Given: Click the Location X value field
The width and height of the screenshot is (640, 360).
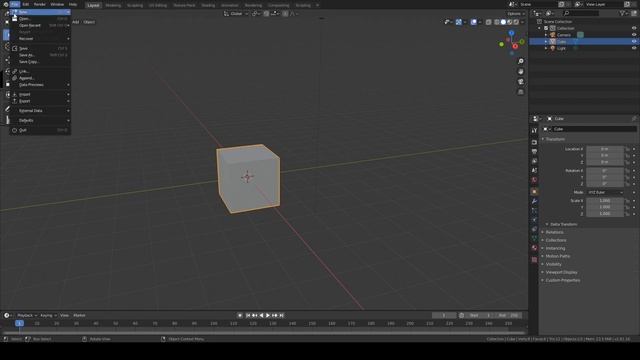Looking at the screenshot, I should pos(605,149).
